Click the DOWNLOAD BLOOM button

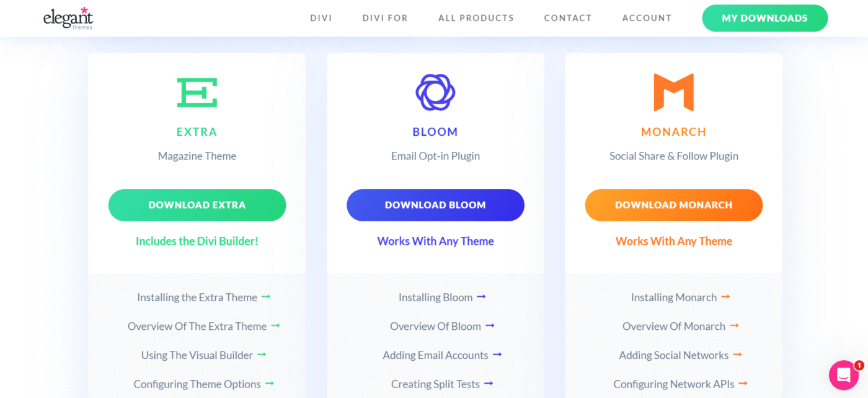tap(435, 205)
